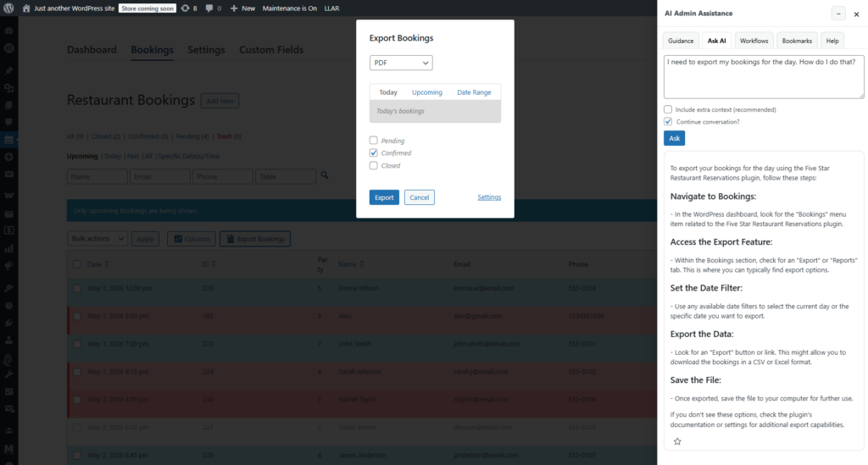Open the Pages icon in the sidebar
The image size is (868, 465).
(x=8, y=105)
